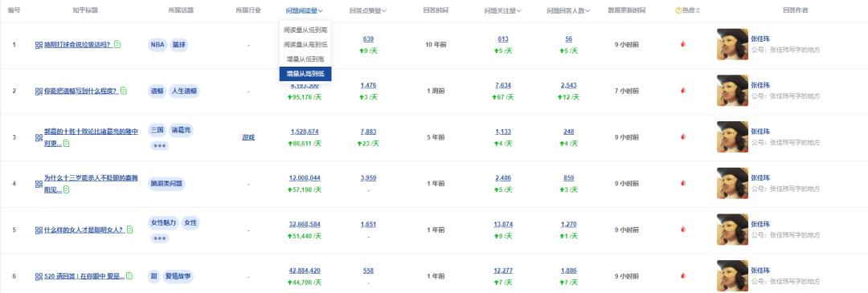Click the 爱情故事 topic tag

pyautogui.click(x=178, y=276)
